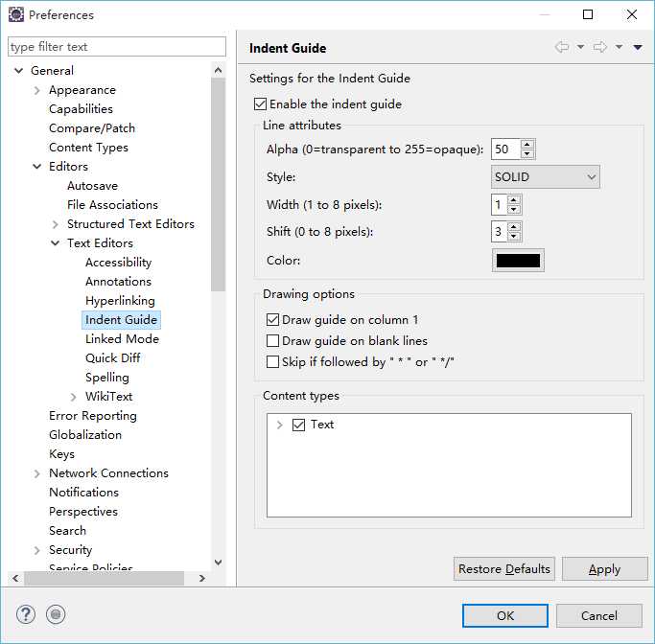Go forward using the forward arrow icon
The image size is (655, 644).
(x=600, y=47)
